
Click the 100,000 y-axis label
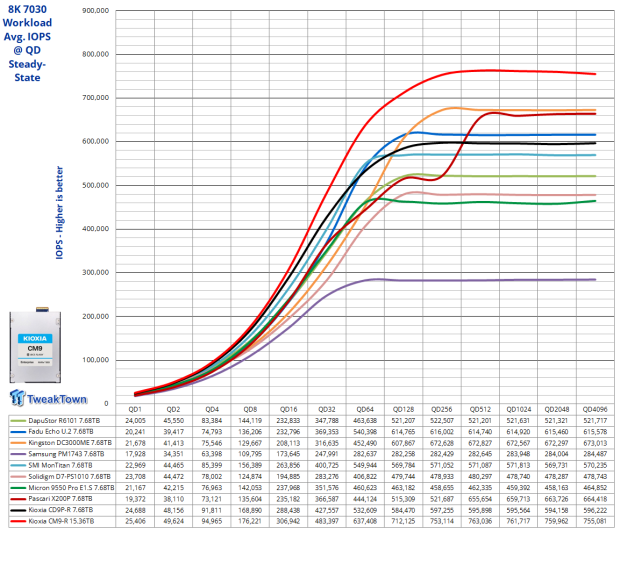[95, 360]
